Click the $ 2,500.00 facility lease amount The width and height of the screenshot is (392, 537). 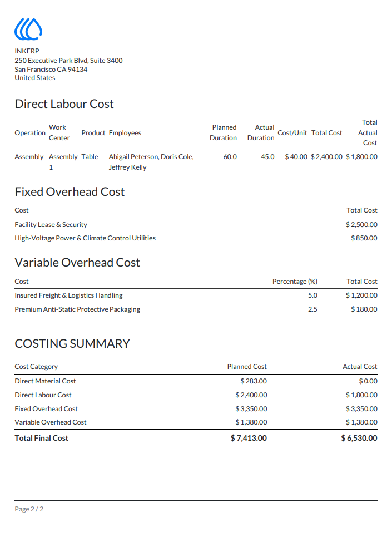(361, 225)
